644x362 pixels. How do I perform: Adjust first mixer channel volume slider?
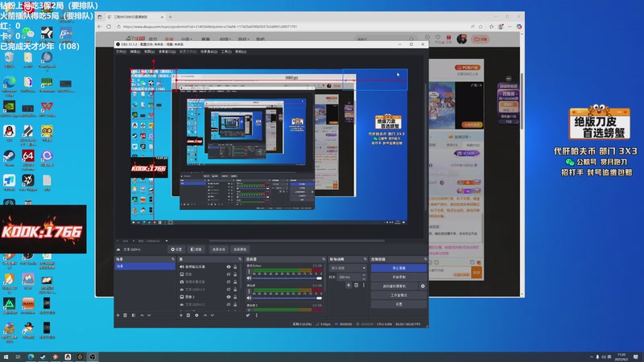tap(287, 278)
